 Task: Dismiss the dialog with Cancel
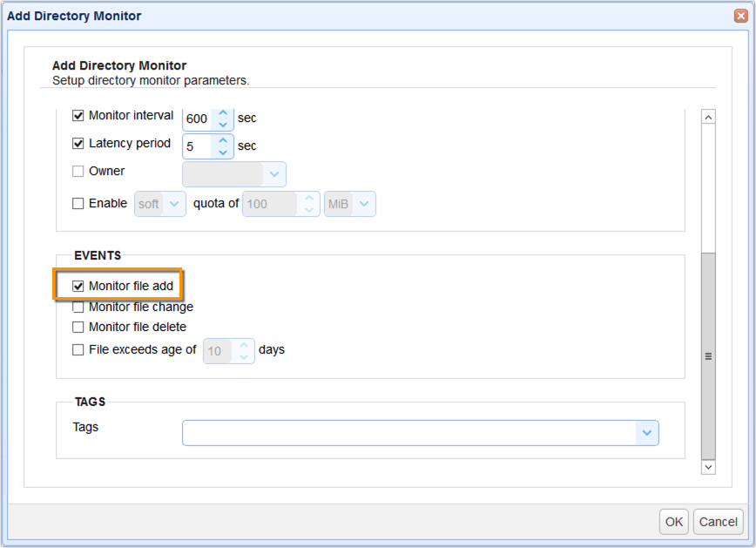[x=718, y=521]
